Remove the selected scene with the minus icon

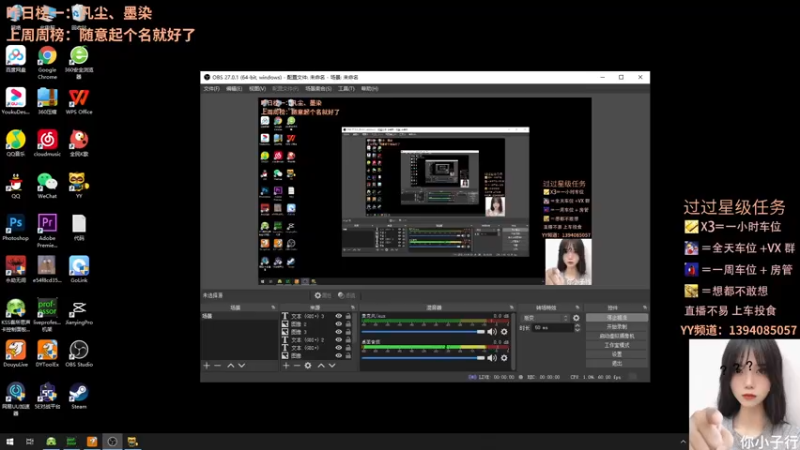click(x=218, y=366)
